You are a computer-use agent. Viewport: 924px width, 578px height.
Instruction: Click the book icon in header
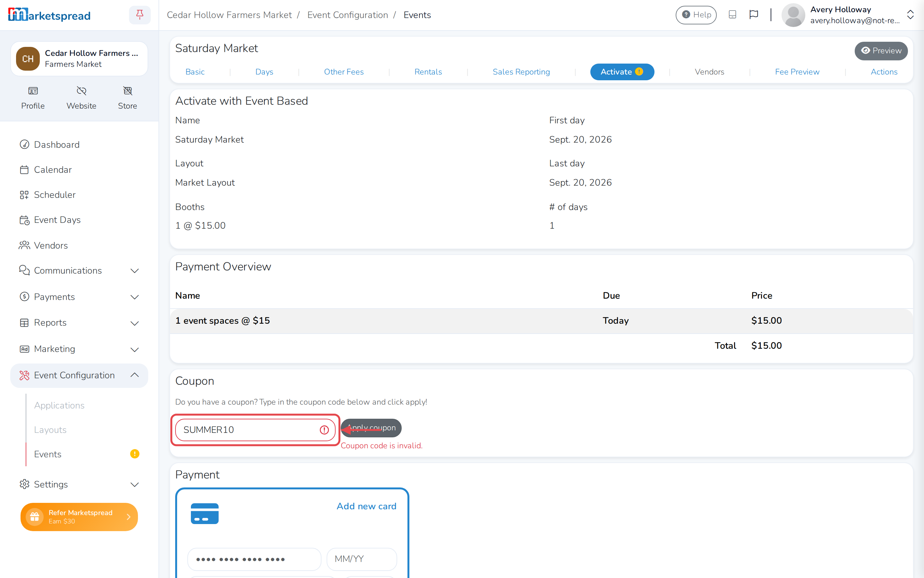point(732,14)
